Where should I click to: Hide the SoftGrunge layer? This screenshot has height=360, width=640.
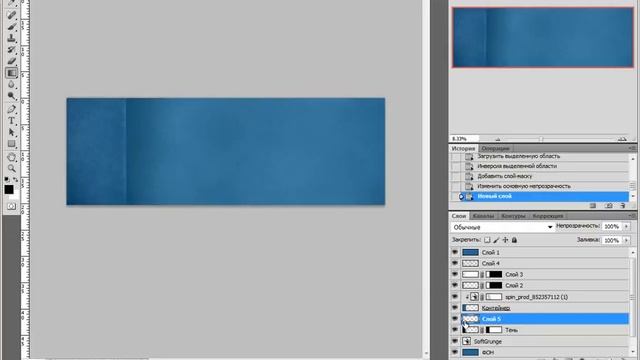point(455,341)
